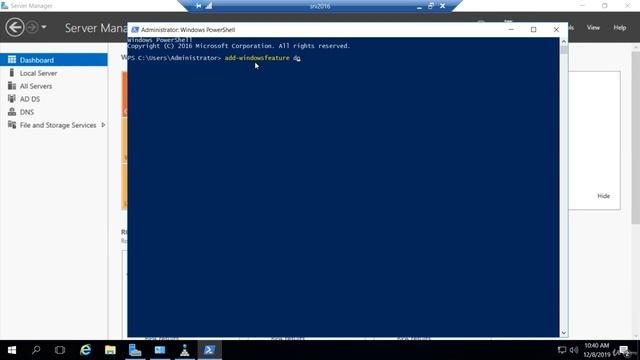Click the network tray icon
Image resolution: width=640 pixels, height=360 pixels.
pyautogui.click(x=562, y=350)
